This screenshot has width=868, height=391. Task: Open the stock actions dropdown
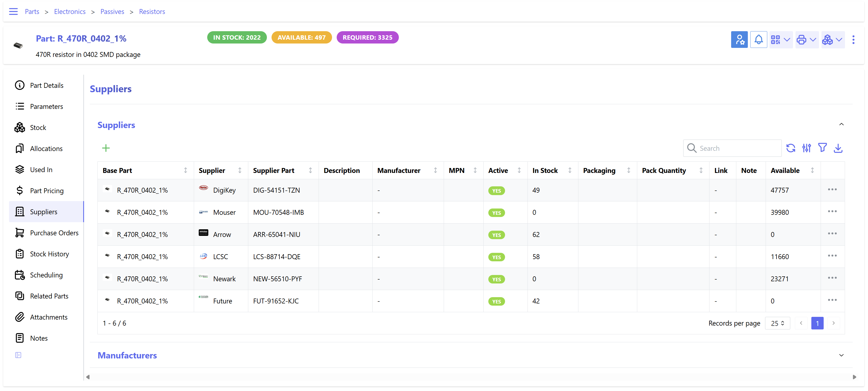click(832, 40)
